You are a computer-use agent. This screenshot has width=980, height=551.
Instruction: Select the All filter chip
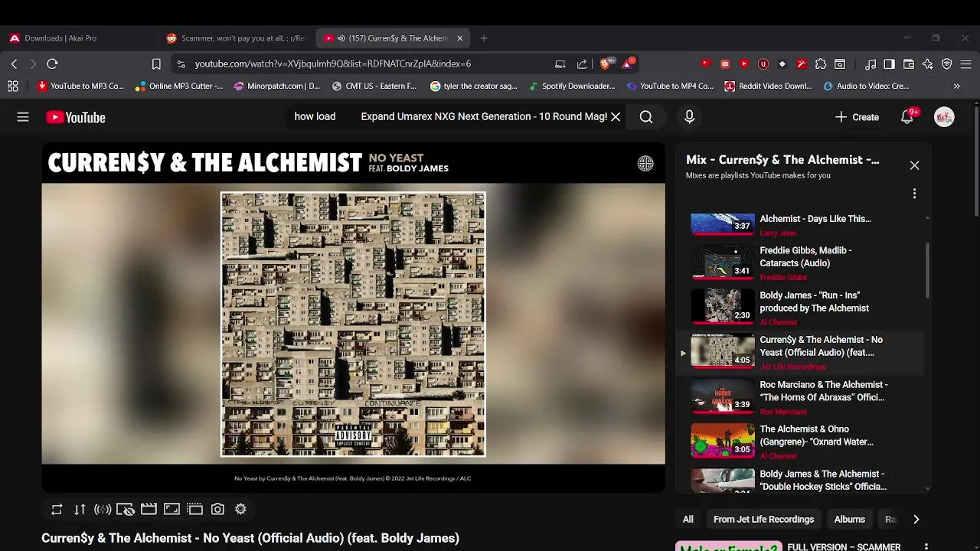pyautogui.click(x=688, y=519)
